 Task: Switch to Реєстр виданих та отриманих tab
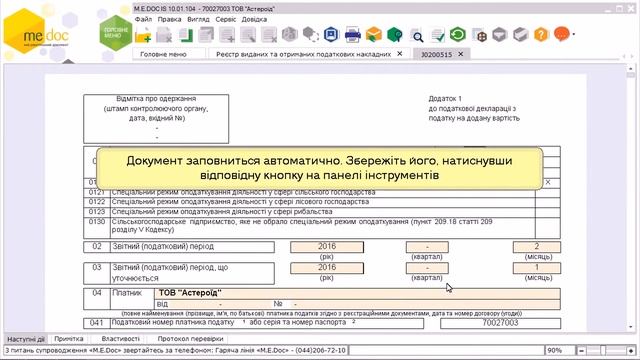(304, 54)
